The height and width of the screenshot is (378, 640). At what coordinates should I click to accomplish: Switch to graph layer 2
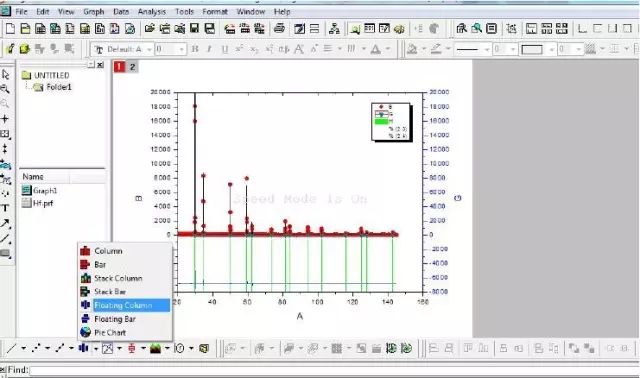click(132, 67)
